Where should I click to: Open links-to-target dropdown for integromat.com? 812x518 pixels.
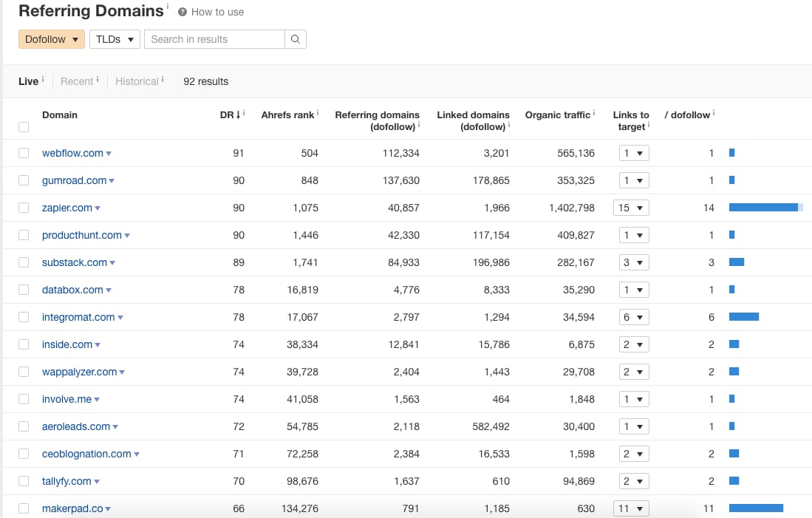click(x=635, y=317)
